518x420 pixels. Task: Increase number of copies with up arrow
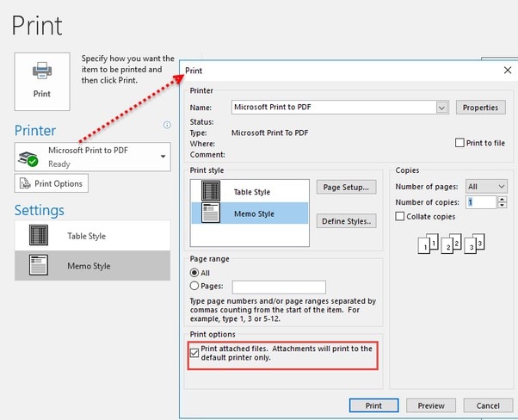click(x=503, y=199)
